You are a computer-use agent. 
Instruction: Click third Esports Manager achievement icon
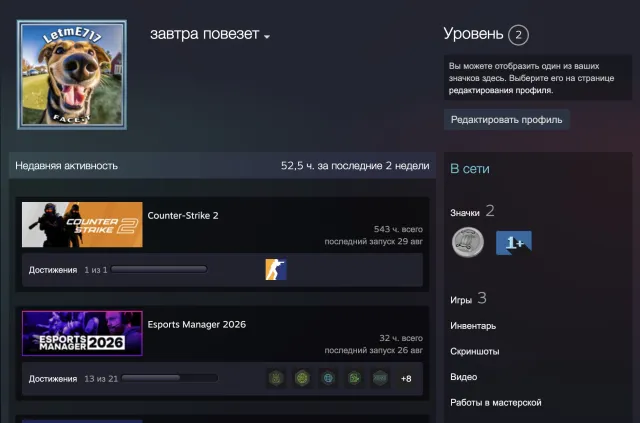[328, 378]
